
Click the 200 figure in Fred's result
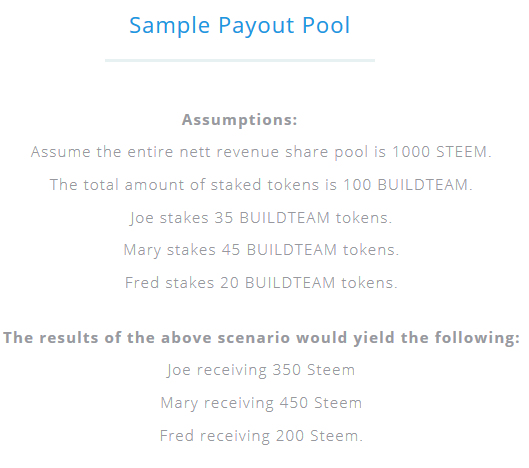pos(290,436)
